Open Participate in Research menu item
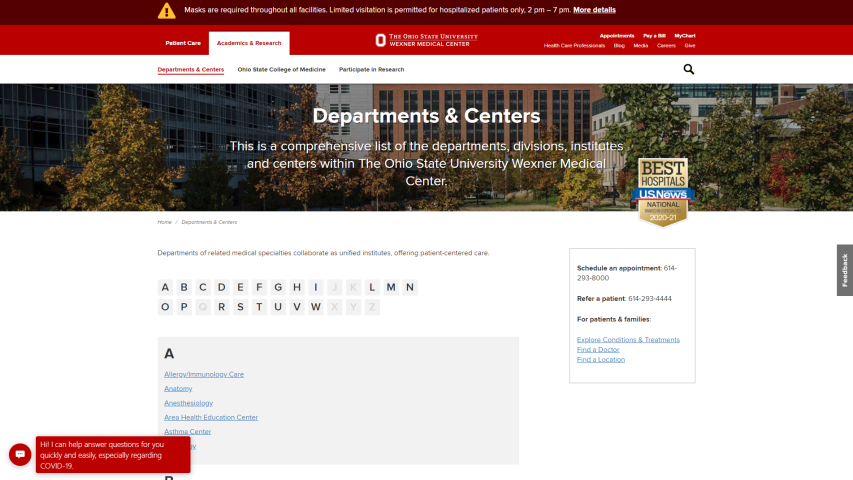Screen dimensions: 853x480 click(371, 70)
